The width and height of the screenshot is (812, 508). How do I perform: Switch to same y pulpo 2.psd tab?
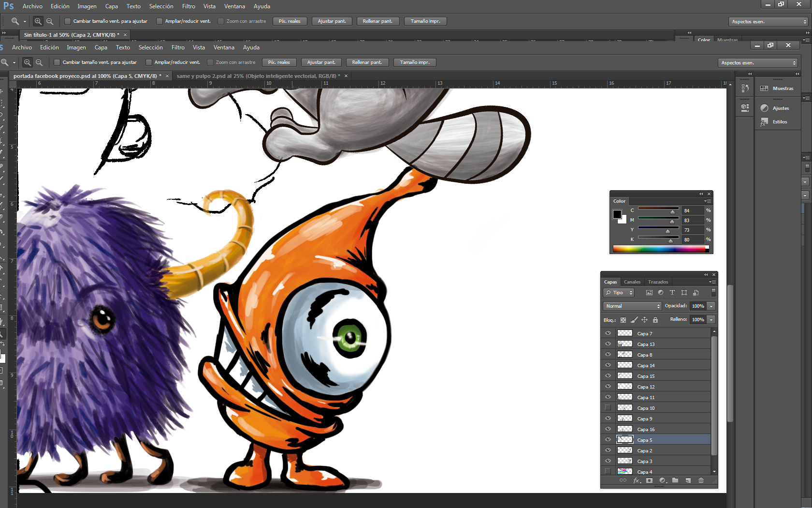258,76
